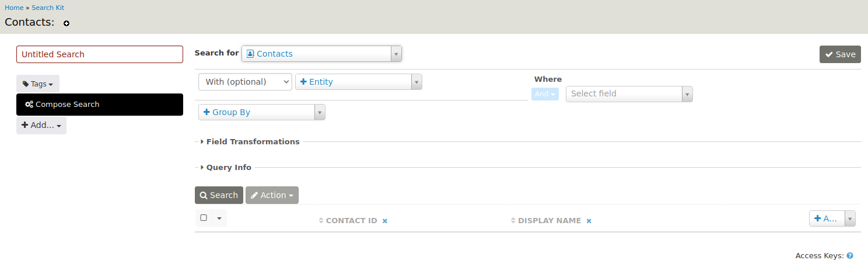The height and width of the screenshot is (267, 868).
Task: Remove the Contact ID column
Action: tap(385, 221)
